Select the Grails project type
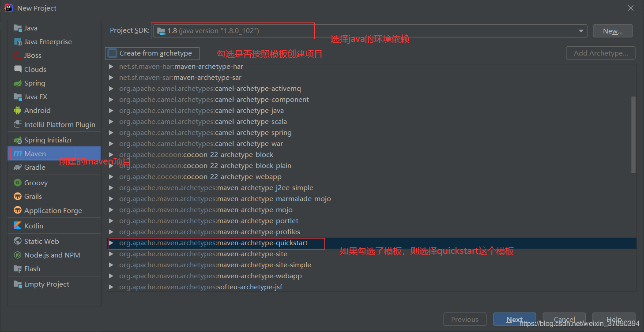Screen dimensions: 644x332 pos(32,196)
